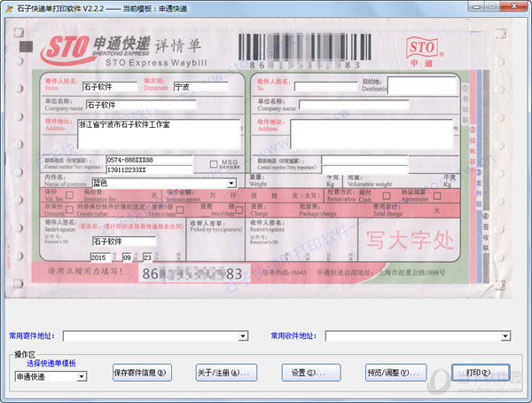The image size is (532, 403).
Task: Click the 保存寄件信息 button
Action: (142, 373)
